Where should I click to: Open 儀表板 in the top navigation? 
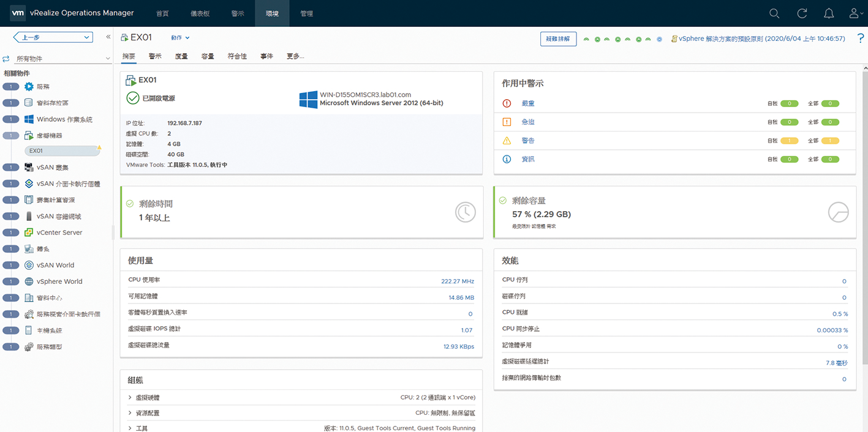[200, 13]
